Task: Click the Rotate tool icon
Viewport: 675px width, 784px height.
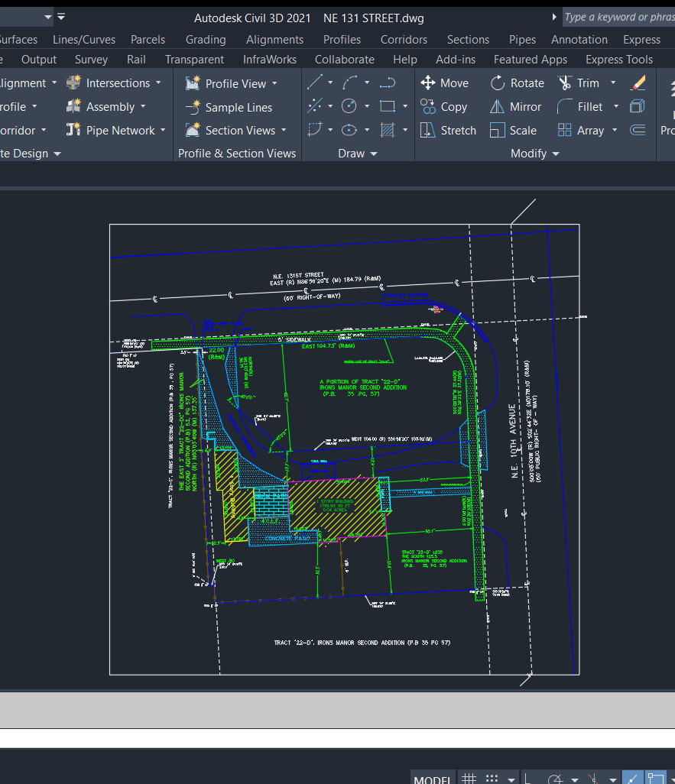Action: (498, 83)
